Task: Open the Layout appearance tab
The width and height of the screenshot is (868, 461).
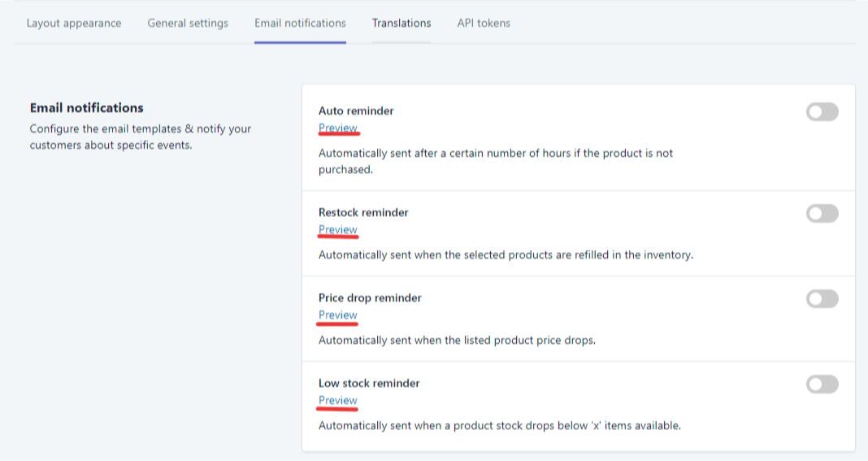Action: click(74, 24)
